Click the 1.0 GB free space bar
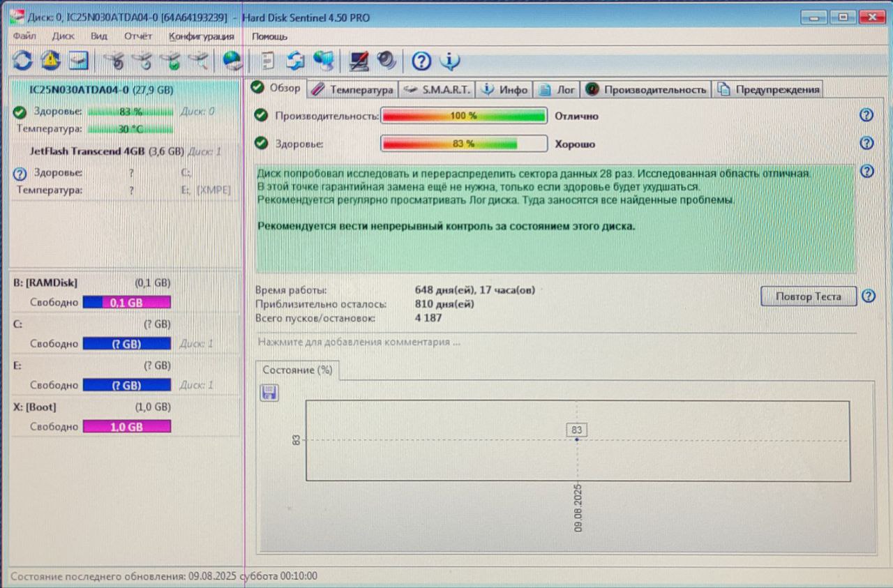The width and height of the screenshot is (893, 588). coord(126,427)
